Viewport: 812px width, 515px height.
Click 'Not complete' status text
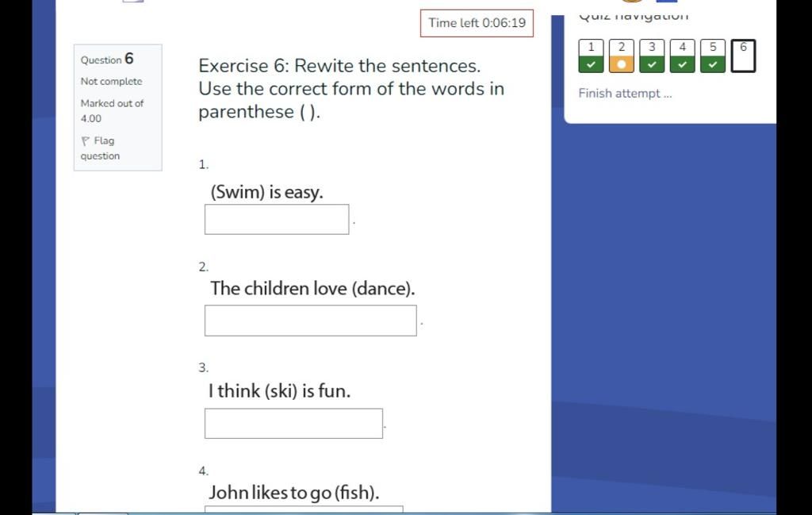click(x=111, y=82)
